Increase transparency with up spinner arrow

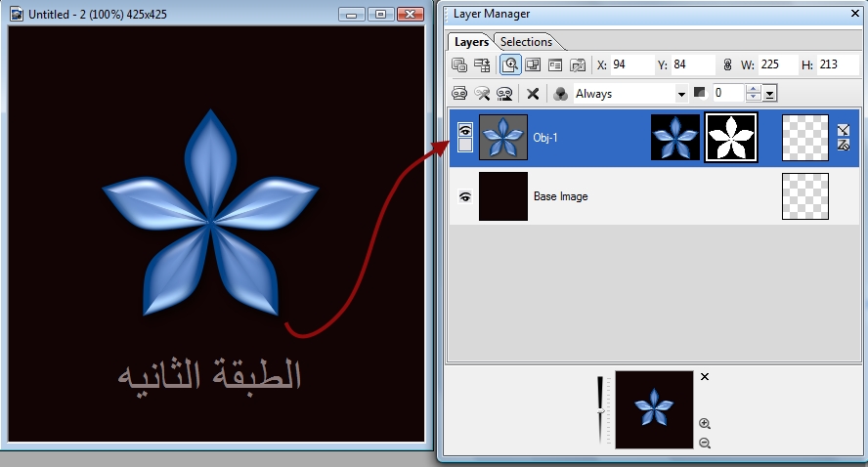pos(753,89)
